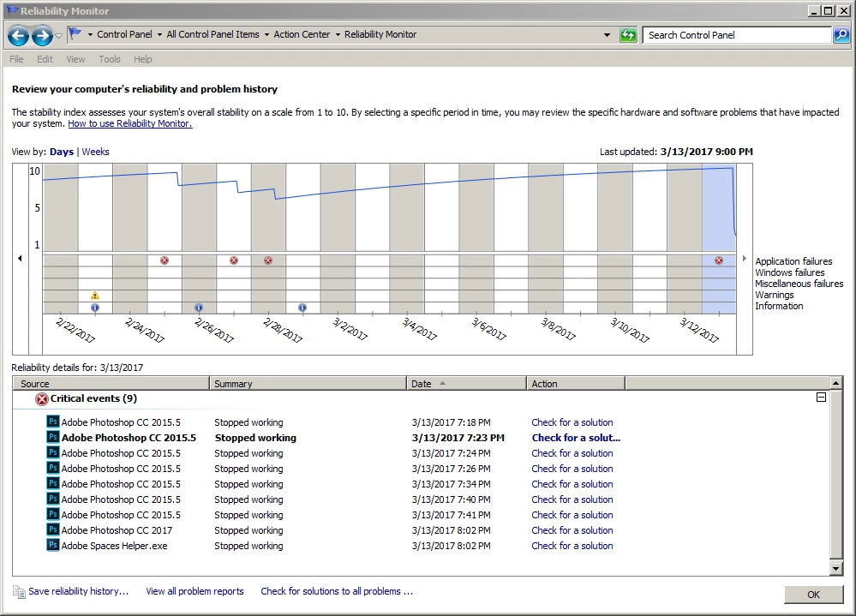Click the application failure icon on 2/25/2017
The width and height of the screenshot is (856, 616).
(165, 260)
